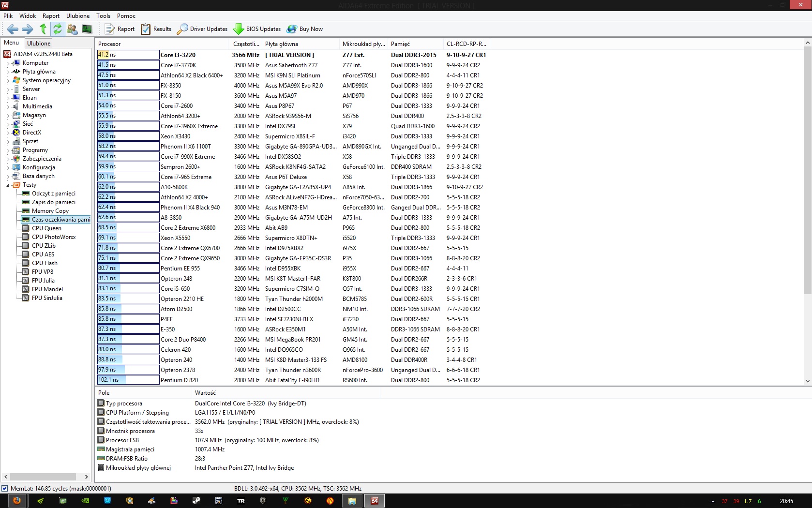Screen dimensions: 812x508
Task: Open Firefox from the taskbar
Action: pos(17,501)
